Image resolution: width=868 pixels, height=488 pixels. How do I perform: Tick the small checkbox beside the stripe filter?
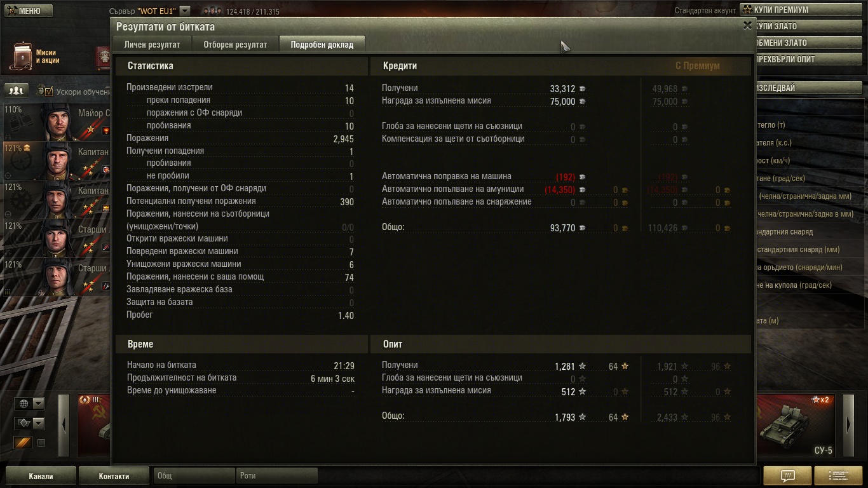click(x=41, y=443)
